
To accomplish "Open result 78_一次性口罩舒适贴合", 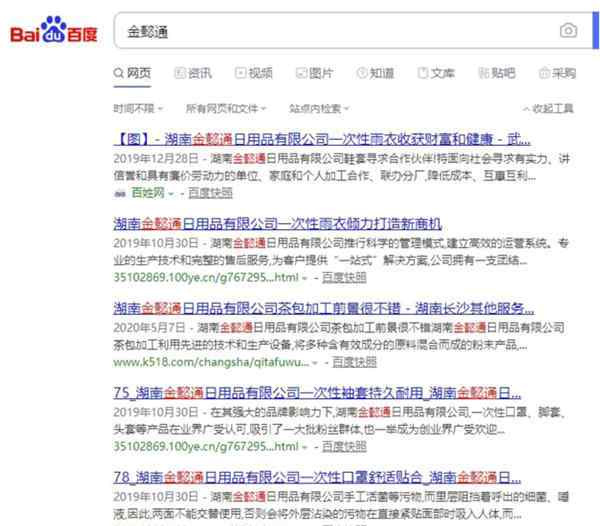I will click(317, 477).
